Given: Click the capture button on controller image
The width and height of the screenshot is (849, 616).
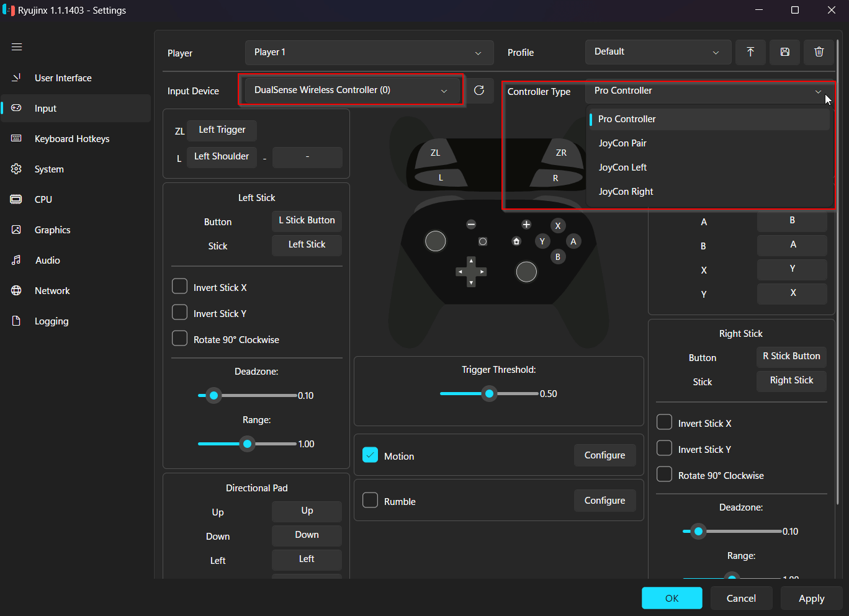Looking at the screenshot, I should point(483,241).
